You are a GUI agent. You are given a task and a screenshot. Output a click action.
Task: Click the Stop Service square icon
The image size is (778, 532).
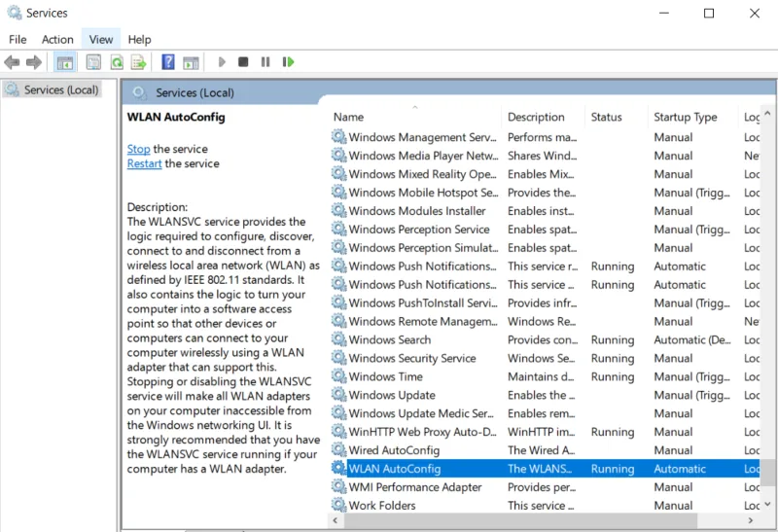click(x=243, y=62)
